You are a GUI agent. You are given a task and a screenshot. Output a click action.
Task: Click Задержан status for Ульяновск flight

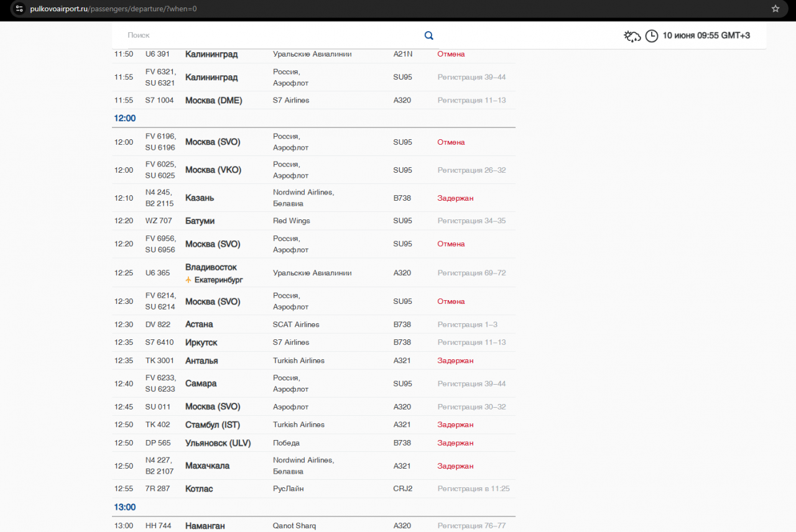tap(455, 443)
